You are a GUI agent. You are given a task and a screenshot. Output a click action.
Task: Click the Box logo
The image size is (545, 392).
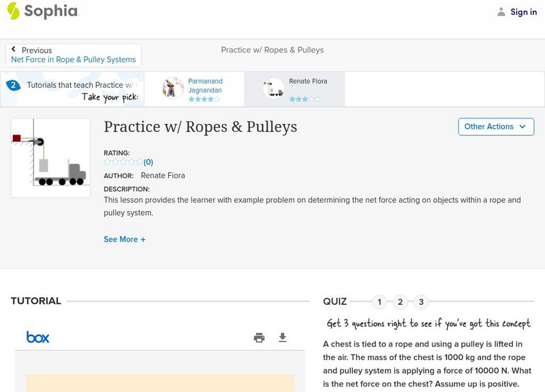pyautogui.click(x=37, y=336)
